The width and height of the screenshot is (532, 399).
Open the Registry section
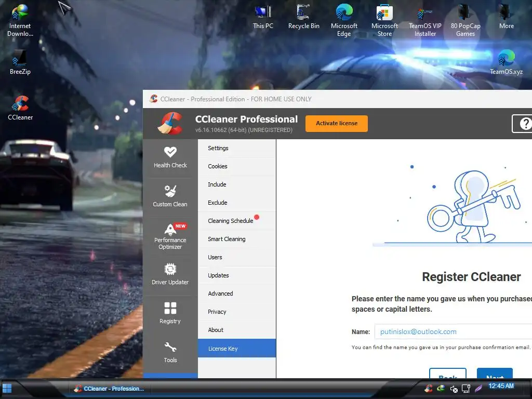170,313
